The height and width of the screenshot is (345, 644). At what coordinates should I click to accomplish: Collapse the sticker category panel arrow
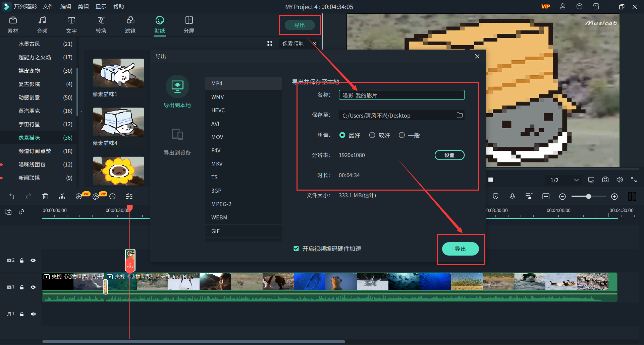(81, 112)
